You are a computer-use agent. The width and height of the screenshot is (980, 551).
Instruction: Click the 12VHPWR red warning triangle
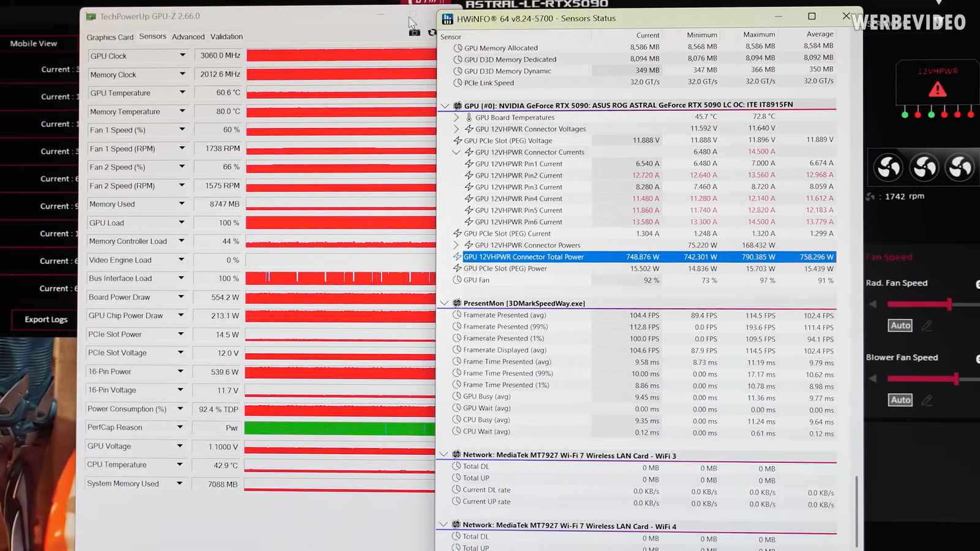(937, 90)
